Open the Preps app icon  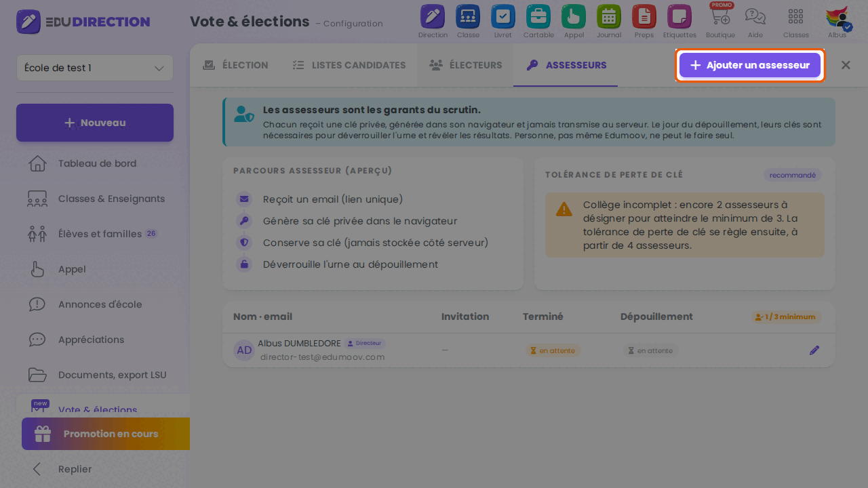(644, 16)
